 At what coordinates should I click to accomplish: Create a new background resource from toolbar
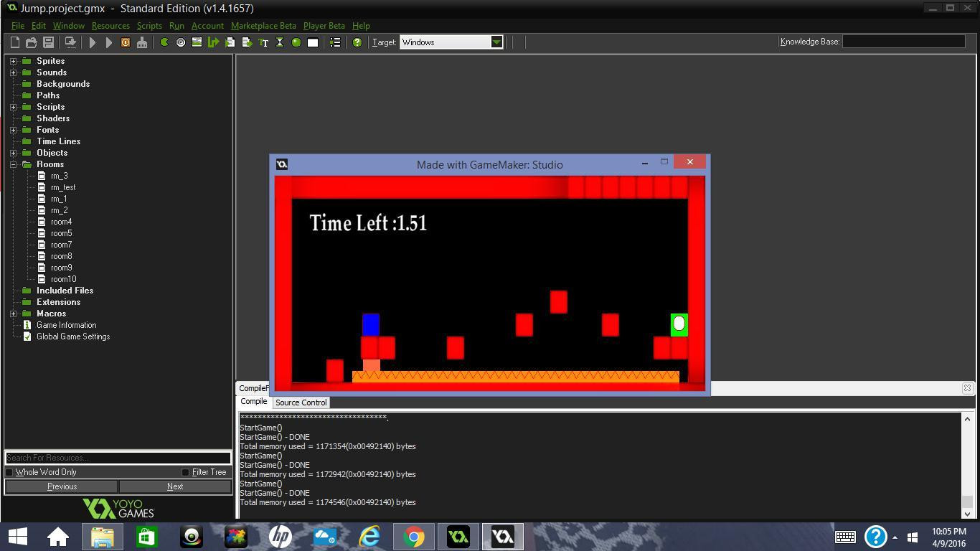coord(197,42)
